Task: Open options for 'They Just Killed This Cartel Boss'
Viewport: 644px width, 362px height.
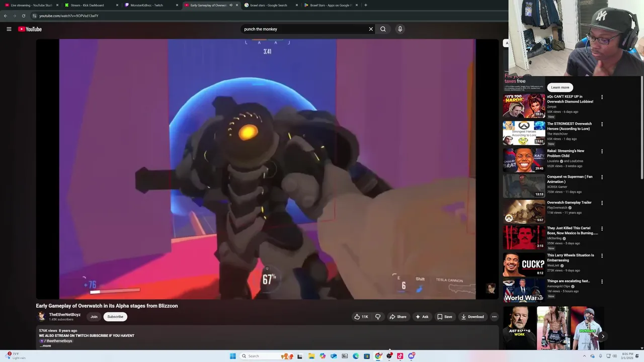Action: (x=602, y=229)
